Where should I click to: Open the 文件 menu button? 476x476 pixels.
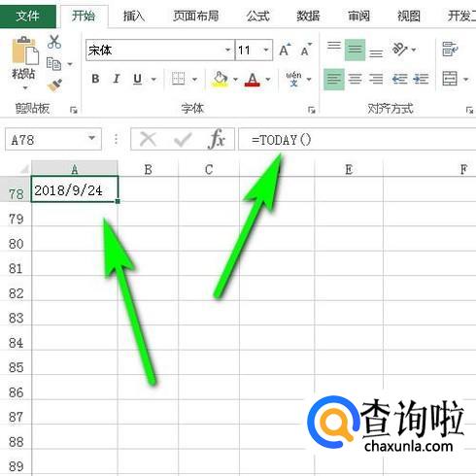(x=28, y=16)
